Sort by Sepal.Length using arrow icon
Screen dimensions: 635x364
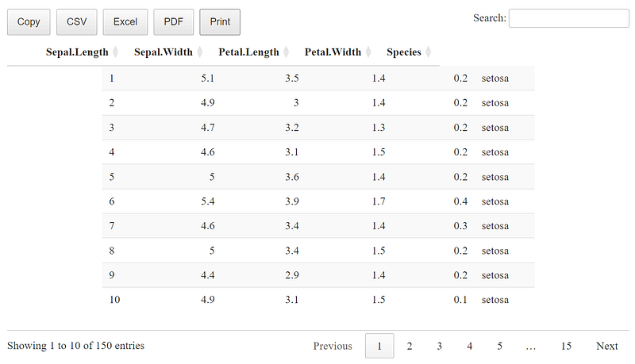click(x=115, y=52)
